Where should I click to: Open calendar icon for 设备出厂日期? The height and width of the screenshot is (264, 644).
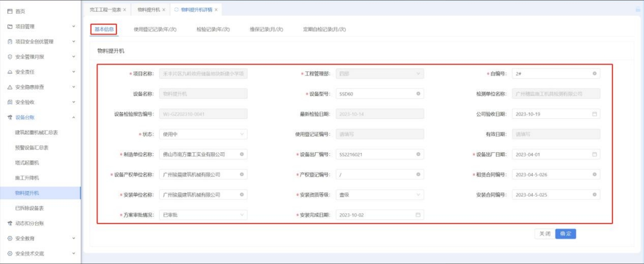pyautogui.click(x=594, y=154)
